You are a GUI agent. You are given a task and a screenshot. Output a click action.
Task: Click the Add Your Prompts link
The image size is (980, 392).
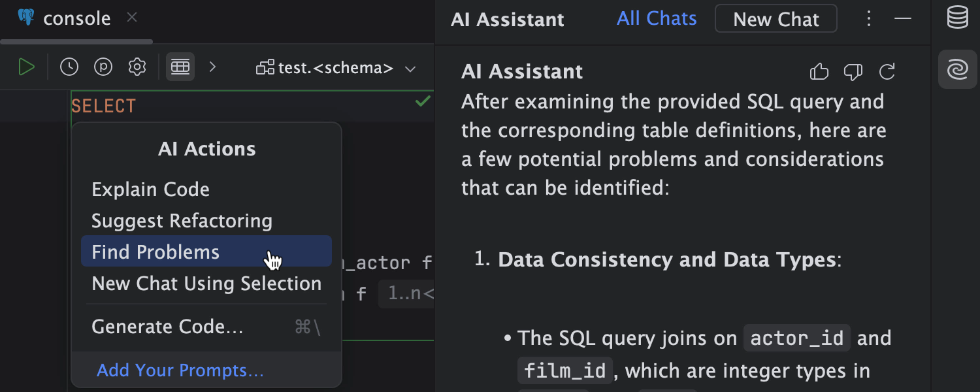[180, 370]
